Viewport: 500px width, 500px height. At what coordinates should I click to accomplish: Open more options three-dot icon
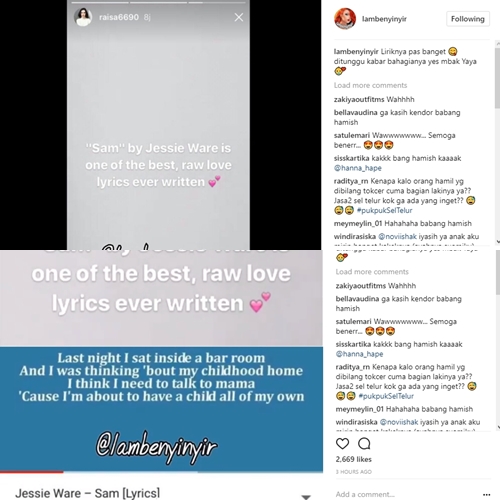click(486, 495)
